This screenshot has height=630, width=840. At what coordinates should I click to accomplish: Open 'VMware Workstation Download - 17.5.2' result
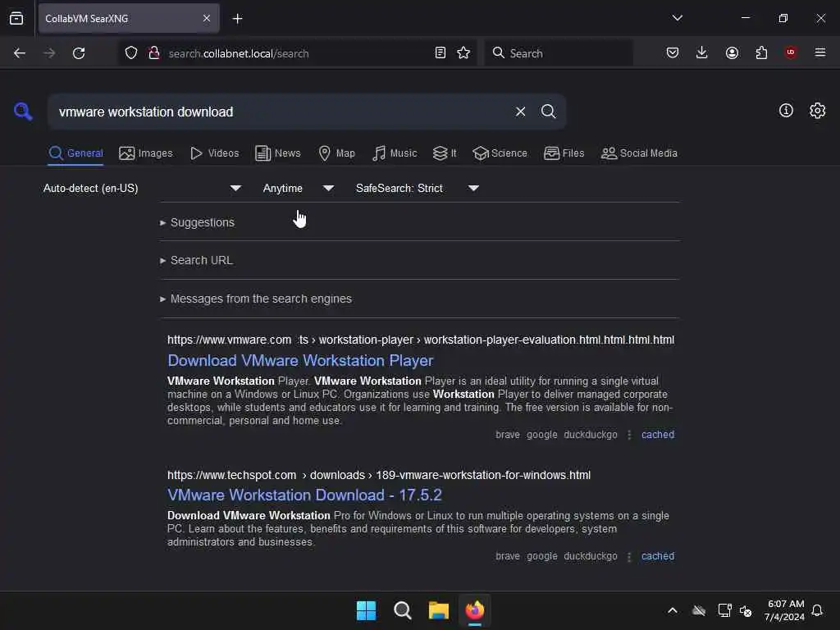[305, 495]
